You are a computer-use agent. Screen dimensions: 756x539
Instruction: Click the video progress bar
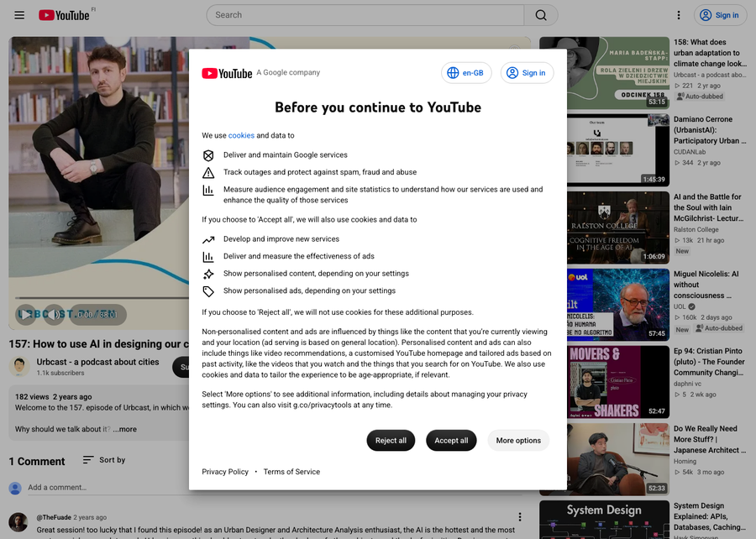102,298
